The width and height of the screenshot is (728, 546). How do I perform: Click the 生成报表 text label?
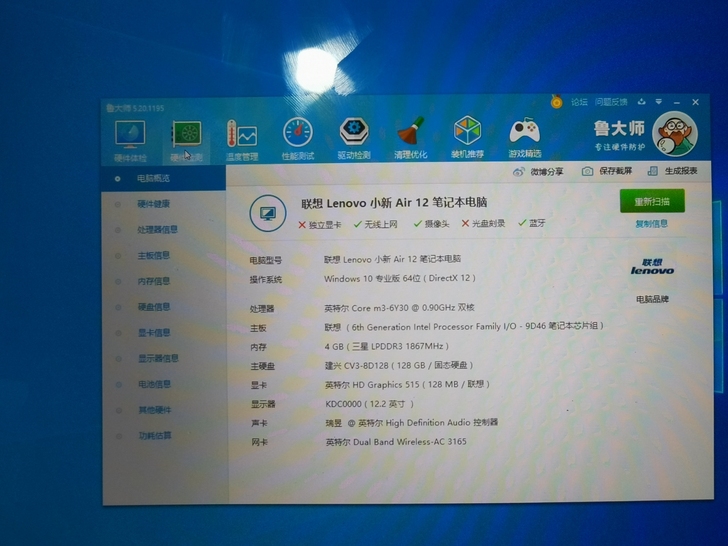(681, 171)
